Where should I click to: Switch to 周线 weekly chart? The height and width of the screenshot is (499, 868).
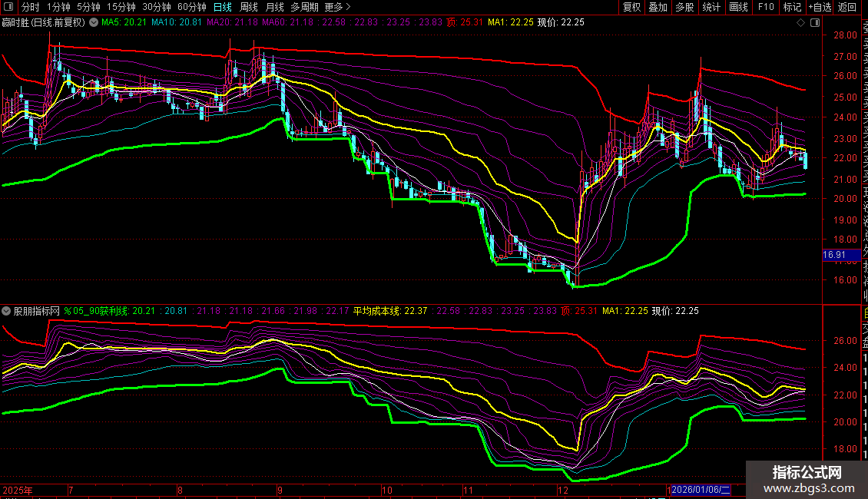[249, 7]
